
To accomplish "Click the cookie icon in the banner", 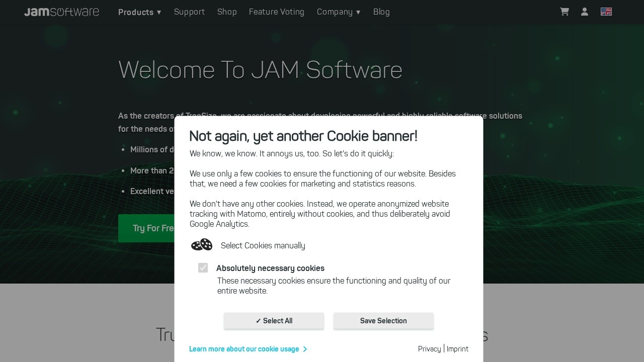I will 202,245.
